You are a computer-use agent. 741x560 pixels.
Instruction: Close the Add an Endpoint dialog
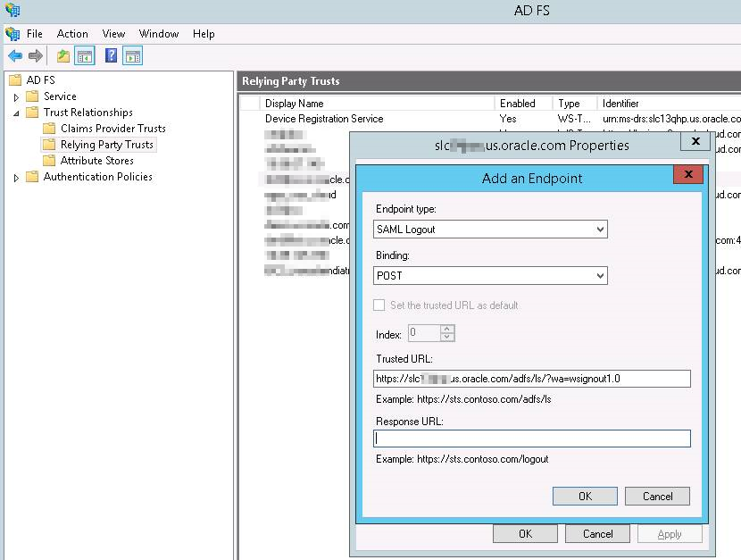point(688,174)
